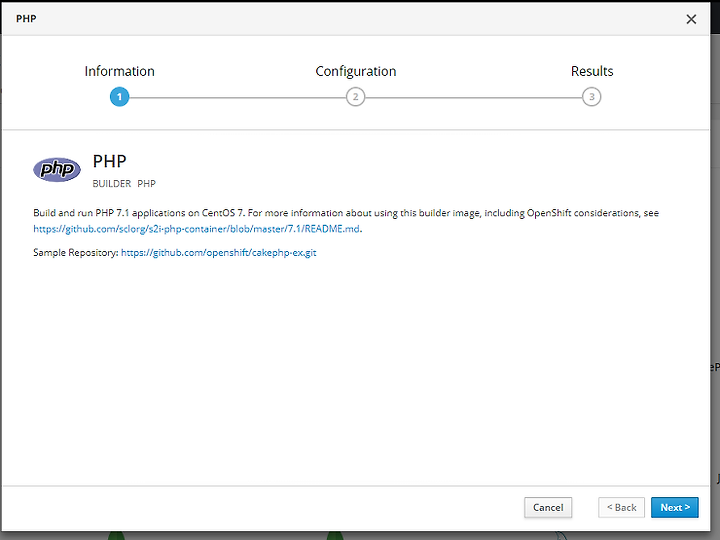
Task: Click the 'Sample Repository:' label
Action: tap(76, 253)
